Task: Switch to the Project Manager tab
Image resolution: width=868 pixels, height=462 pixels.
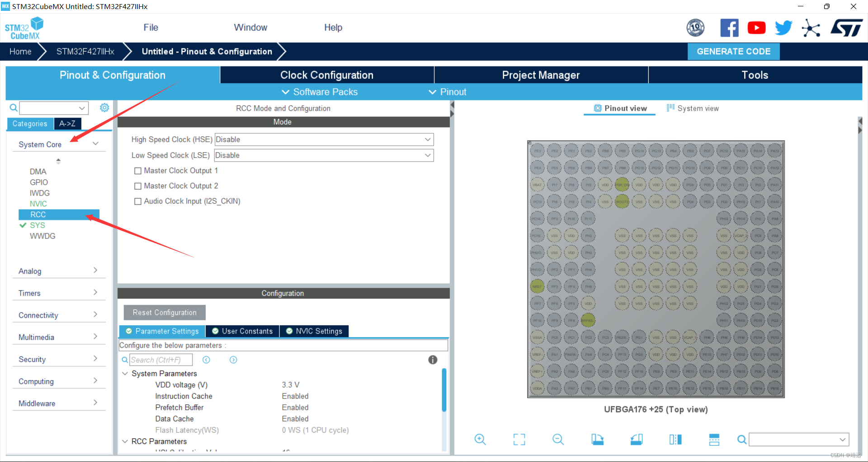Action: 541,75
